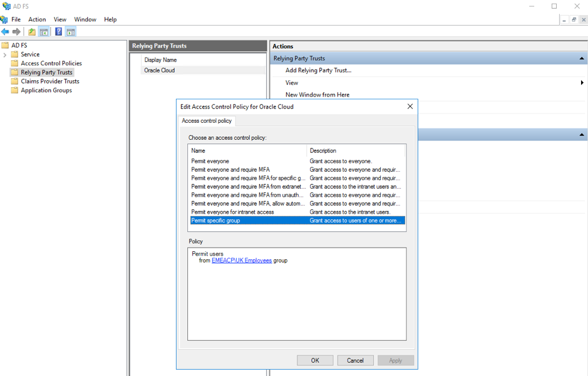
Task: Select the Oracle Cloud relying party row
Action: 203,70
